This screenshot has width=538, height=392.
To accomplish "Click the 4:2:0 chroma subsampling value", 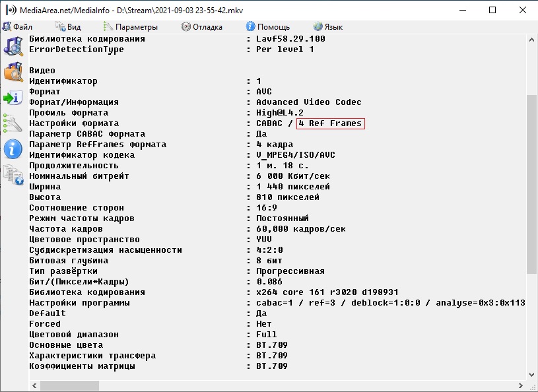I will [x=269, y=250].
